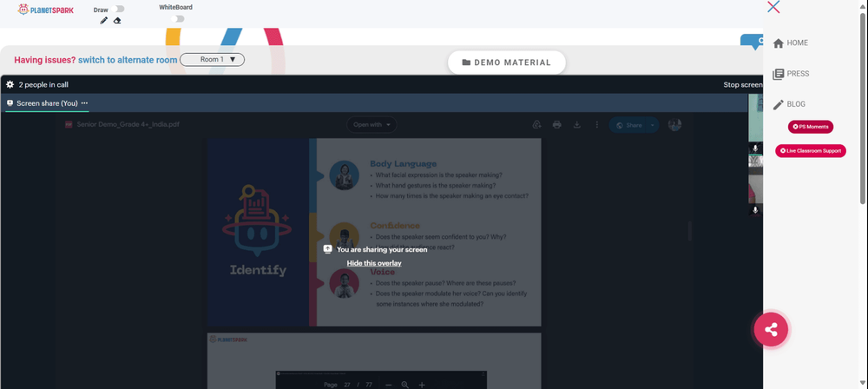
Task: Select the Screen share (You) tab
Action: [x=47, y=103]
